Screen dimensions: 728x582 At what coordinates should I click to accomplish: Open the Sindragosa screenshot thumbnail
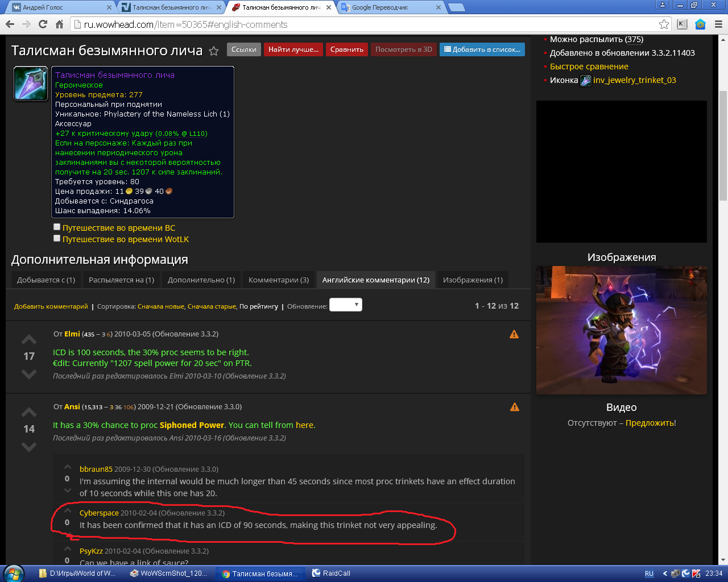pyautogui.click(x=621, y=330)
